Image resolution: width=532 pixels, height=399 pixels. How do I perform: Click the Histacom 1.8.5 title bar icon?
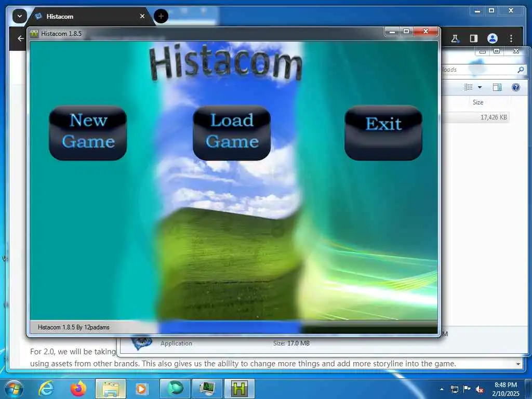(34, 34)
